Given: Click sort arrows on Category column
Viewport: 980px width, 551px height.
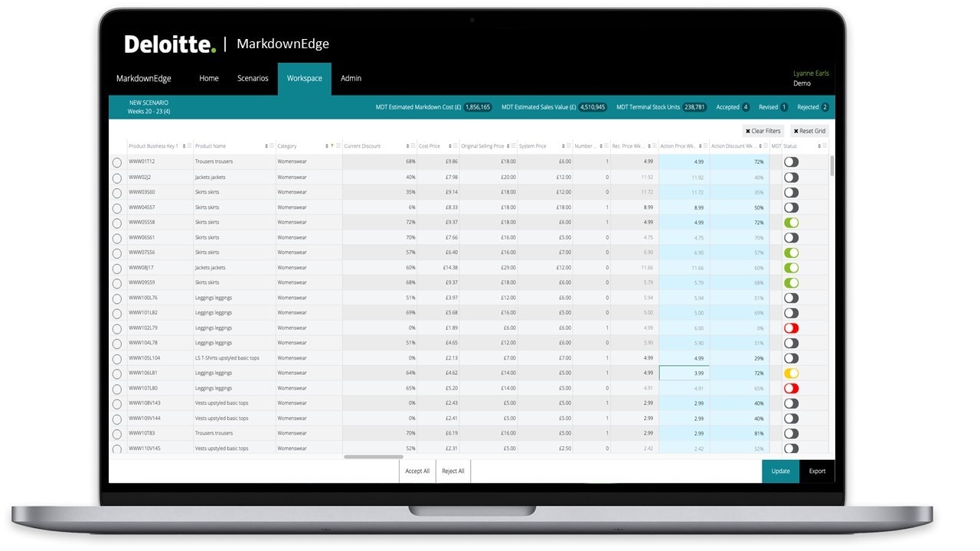Looking at the screenshot, I should (327, 146).
